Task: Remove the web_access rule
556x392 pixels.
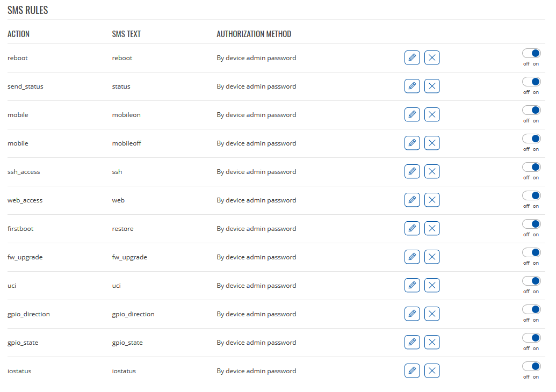Action: coord(432,200)
